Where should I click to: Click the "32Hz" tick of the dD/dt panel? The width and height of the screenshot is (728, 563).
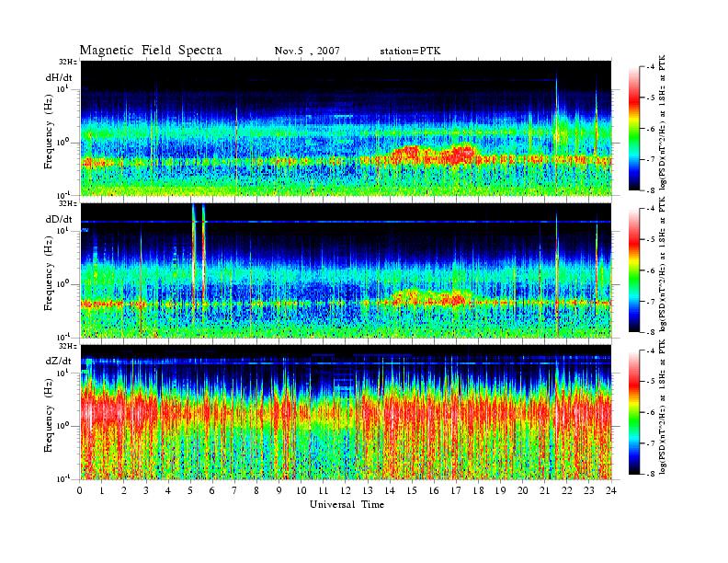(x=68, y=203)
